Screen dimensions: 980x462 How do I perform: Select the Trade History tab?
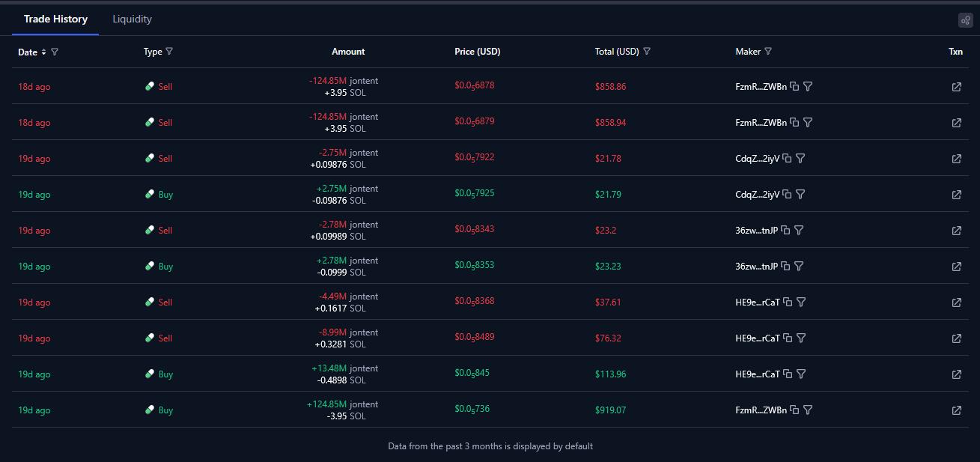[x=55, y=19]
